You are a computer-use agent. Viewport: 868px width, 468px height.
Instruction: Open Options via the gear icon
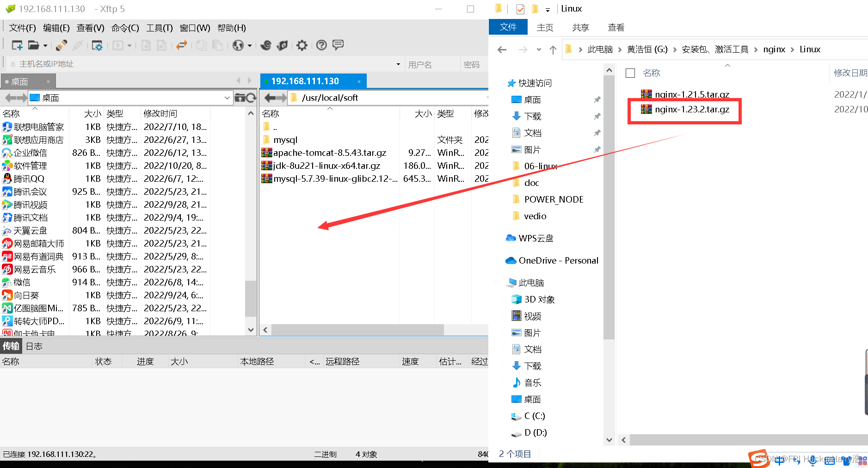pyautogui.click(x=302, y=45)
